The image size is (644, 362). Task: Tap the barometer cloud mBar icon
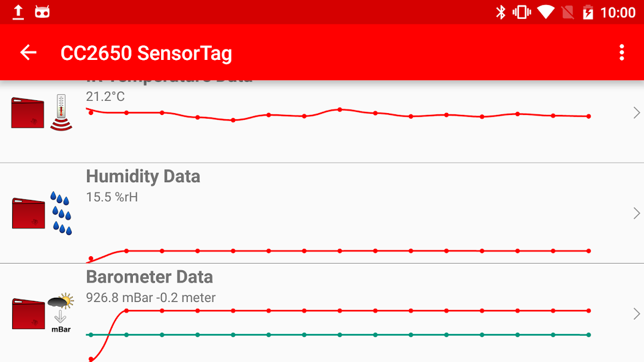61,313
